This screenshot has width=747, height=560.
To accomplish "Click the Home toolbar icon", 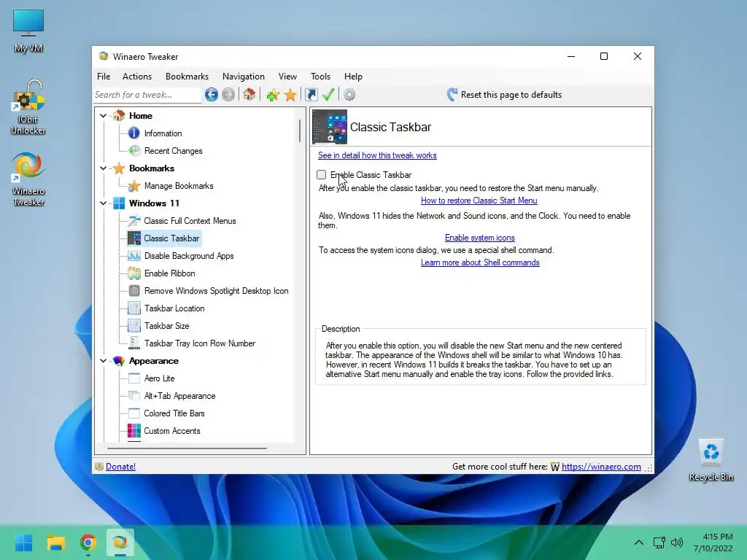I will point(249,94).
